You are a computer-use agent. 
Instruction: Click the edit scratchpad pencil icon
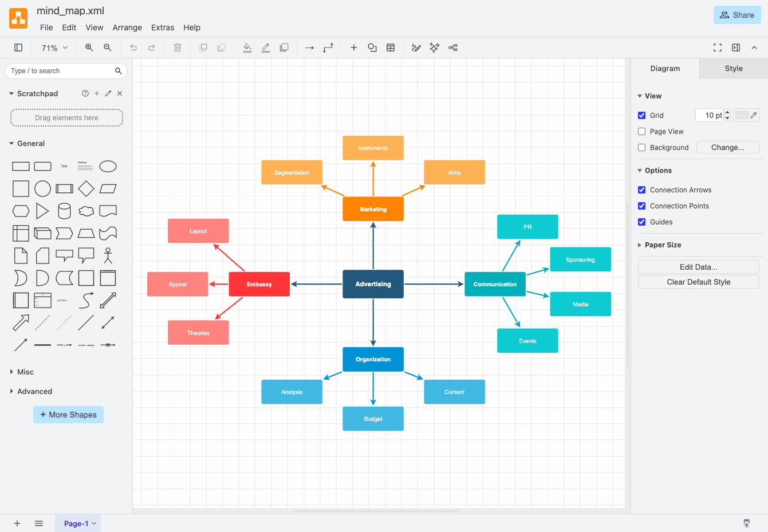point(108,93)
